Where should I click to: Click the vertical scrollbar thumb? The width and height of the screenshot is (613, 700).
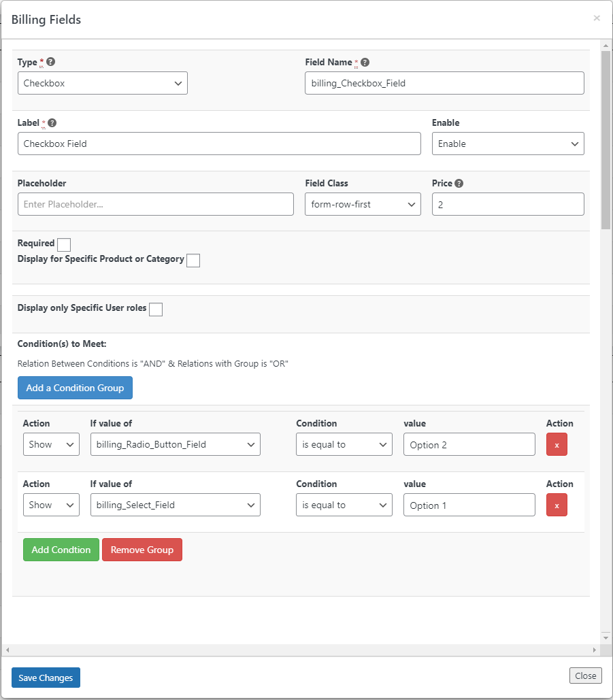pyautogui.click(x=606, y=139)
